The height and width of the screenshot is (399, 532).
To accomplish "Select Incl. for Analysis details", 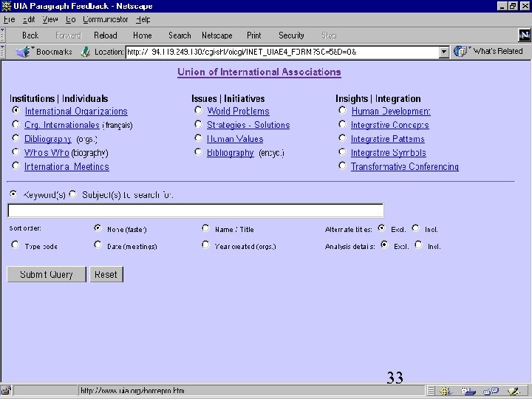I will (419, 245).
